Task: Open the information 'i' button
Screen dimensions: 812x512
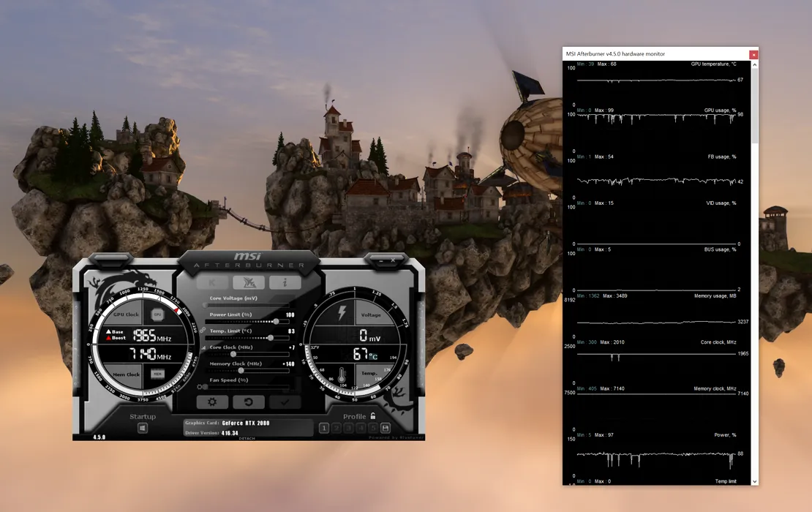Action: (x=285, y=282)
